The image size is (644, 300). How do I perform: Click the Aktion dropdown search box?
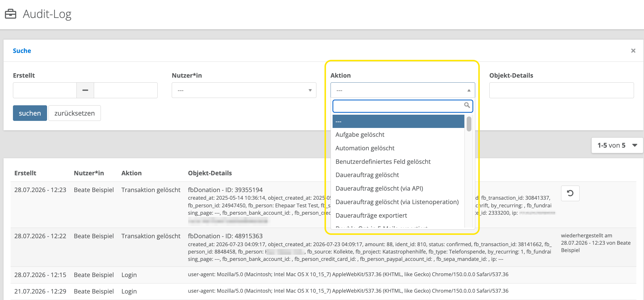click(403, 106)
